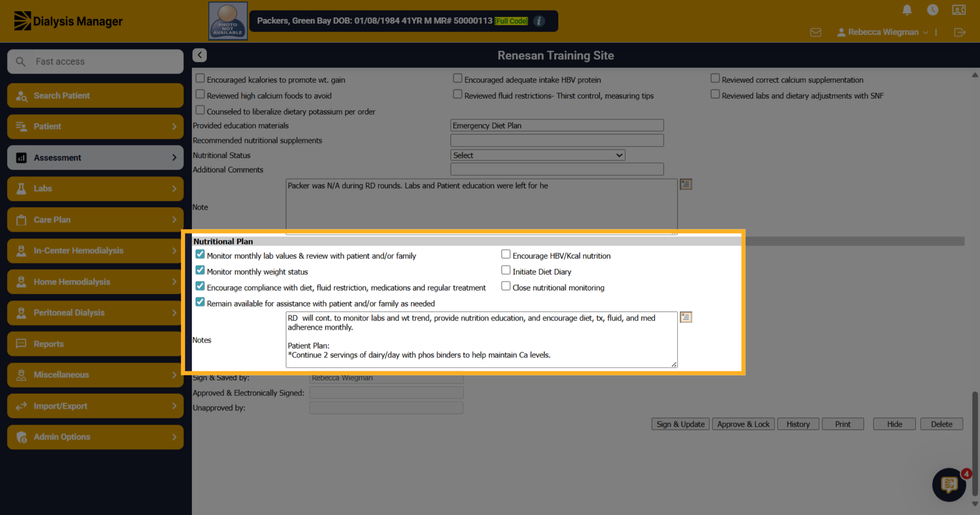
Task: Expand the Rebecca Wiegman user menu
Action: tap(883, 32)
